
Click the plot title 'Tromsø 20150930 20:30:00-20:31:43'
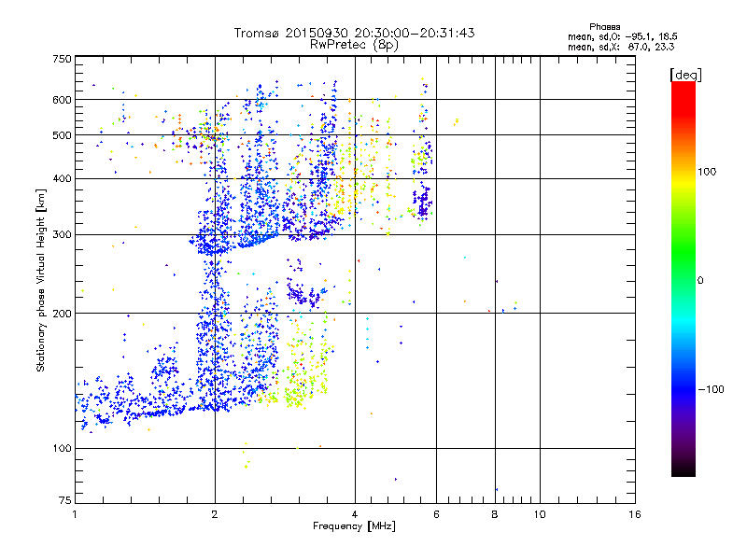pos(354,33)
